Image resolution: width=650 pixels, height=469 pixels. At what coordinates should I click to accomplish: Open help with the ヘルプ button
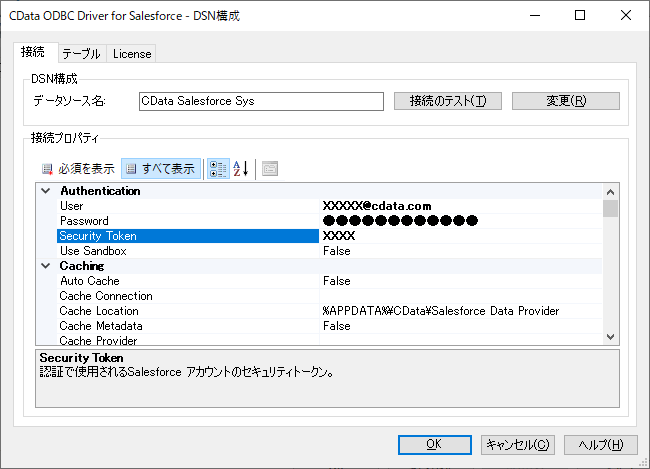click(600, 444)
